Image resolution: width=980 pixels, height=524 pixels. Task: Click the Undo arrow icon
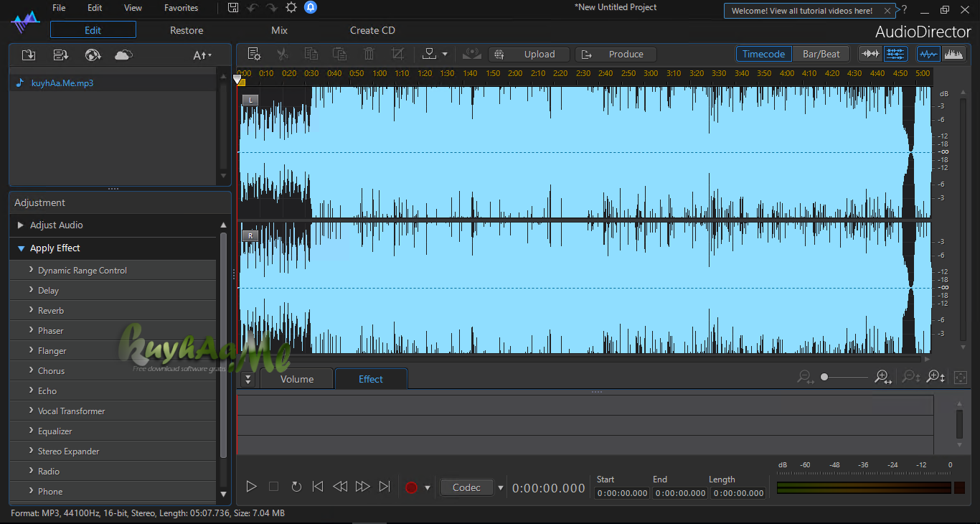(x=252, y=8)
